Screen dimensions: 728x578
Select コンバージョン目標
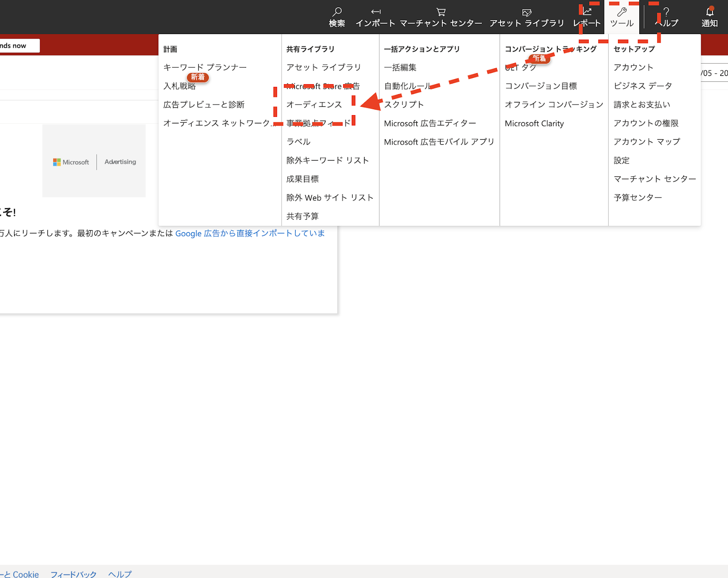click(x=541, y=86)
